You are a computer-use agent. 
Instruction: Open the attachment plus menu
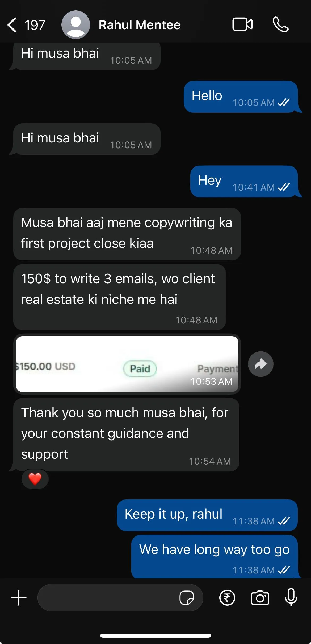[x=19, y=598]
